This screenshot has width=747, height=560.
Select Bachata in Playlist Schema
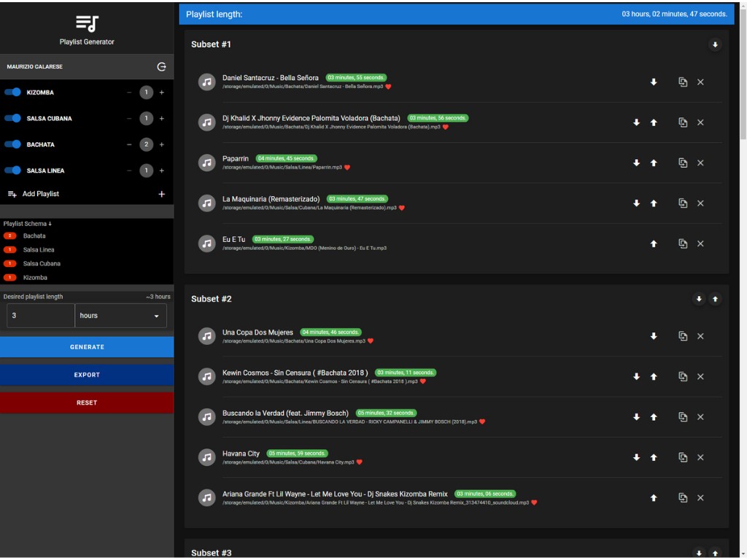[34, 236]
